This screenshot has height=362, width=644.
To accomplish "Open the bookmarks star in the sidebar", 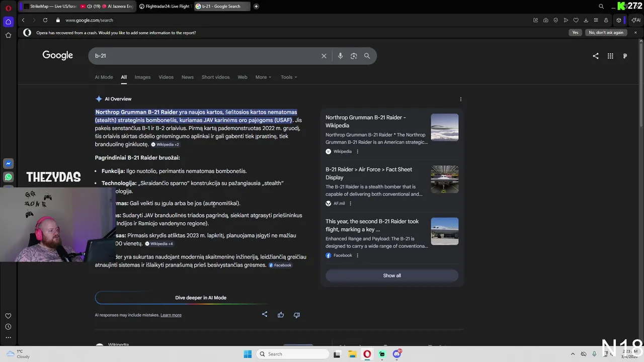I will [x=8, y=35].
